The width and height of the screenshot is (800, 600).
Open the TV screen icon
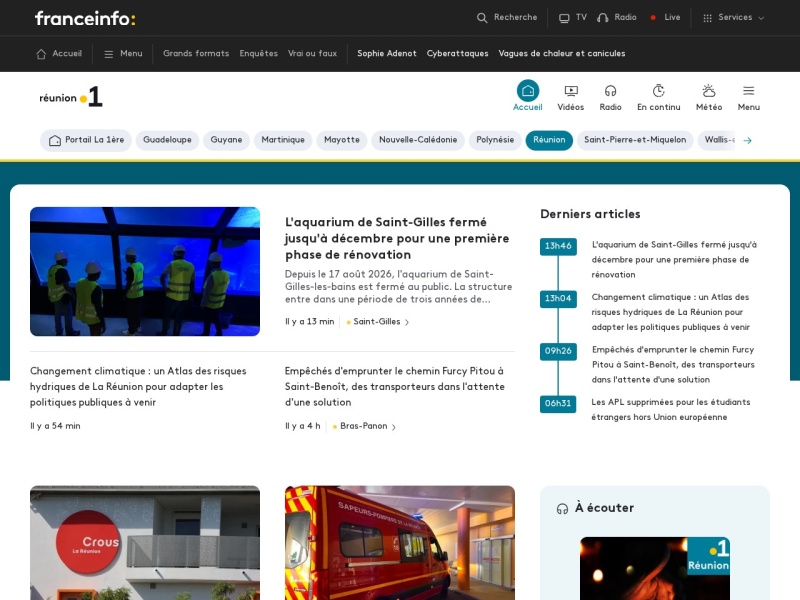[x=564, y=18]
